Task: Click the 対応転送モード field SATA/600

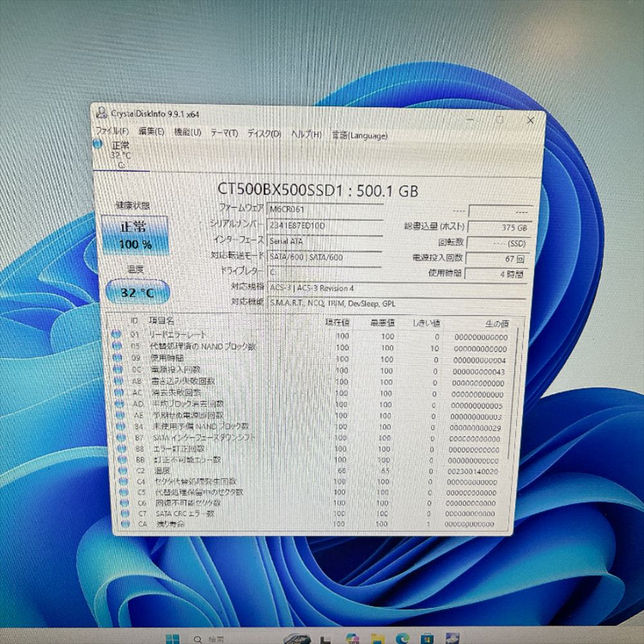Action: [x=325, y=257]
